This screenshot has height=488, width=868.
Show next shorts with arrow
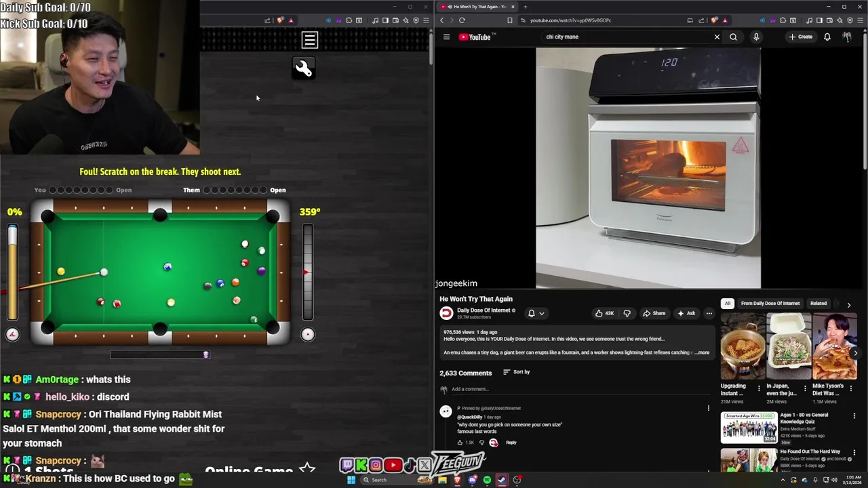coord(855,352)
